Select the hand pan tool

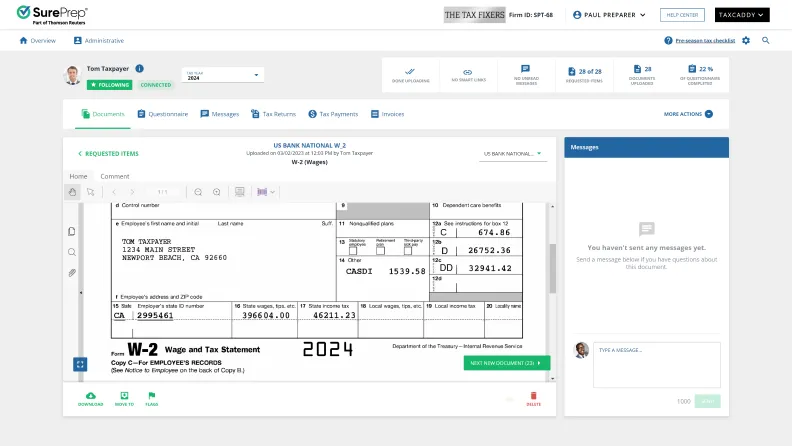coord(72,191)
